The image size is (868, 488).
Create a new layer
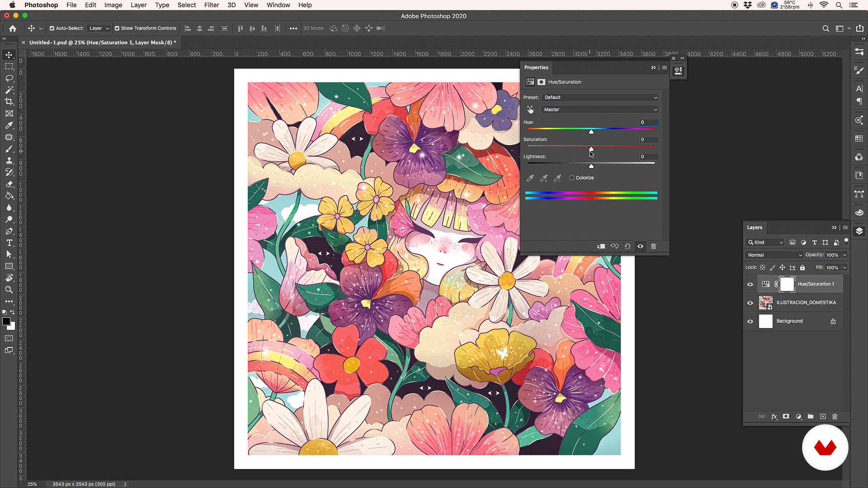click(823, 417)
